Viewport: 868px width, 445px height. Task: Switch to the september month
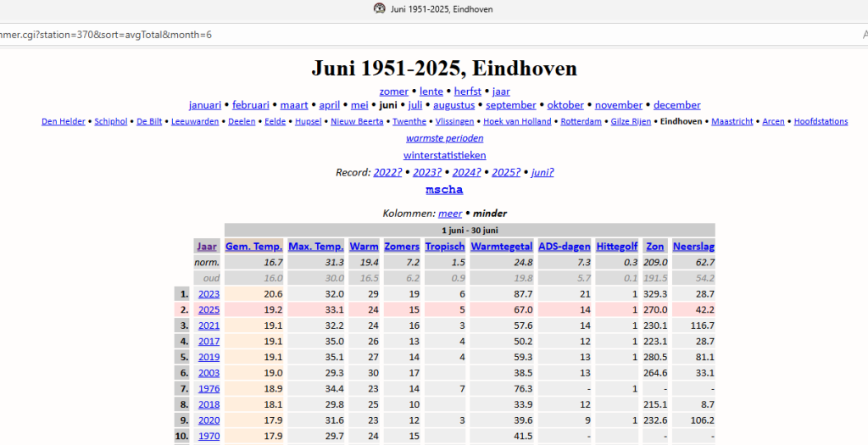511,104
